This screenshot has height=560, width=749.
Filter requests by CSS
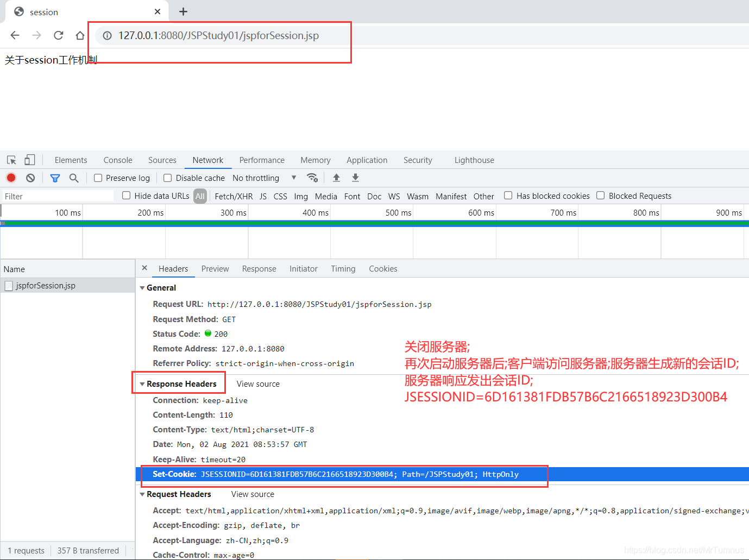click(x=280, y=196)
